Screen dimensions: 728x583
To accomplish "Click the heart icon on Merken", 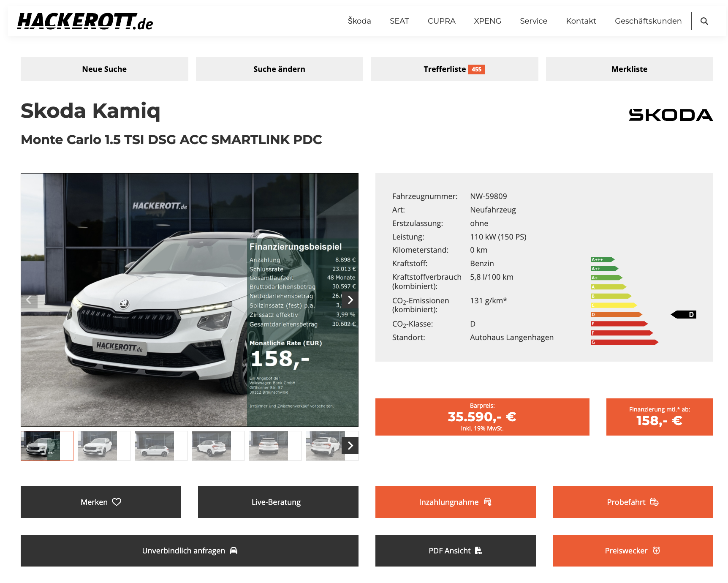I will (117, 502).
